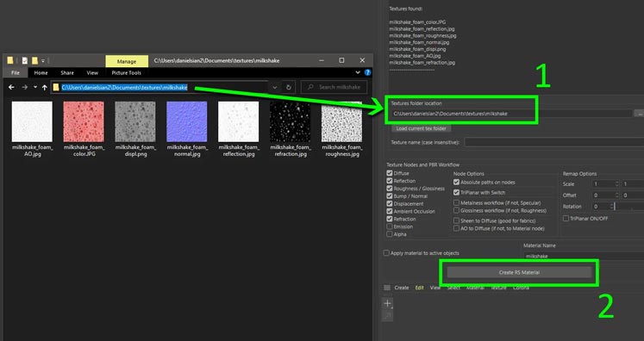Uncheck the Refraction checkbox
This screenshot has height=341, width=644.
coord(390,219)
